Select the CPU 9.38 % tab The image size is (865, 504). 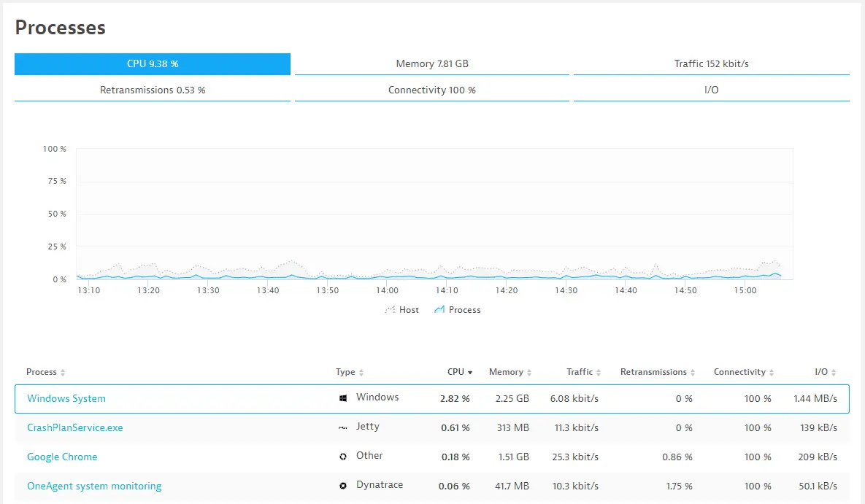(x=153, y=64)
